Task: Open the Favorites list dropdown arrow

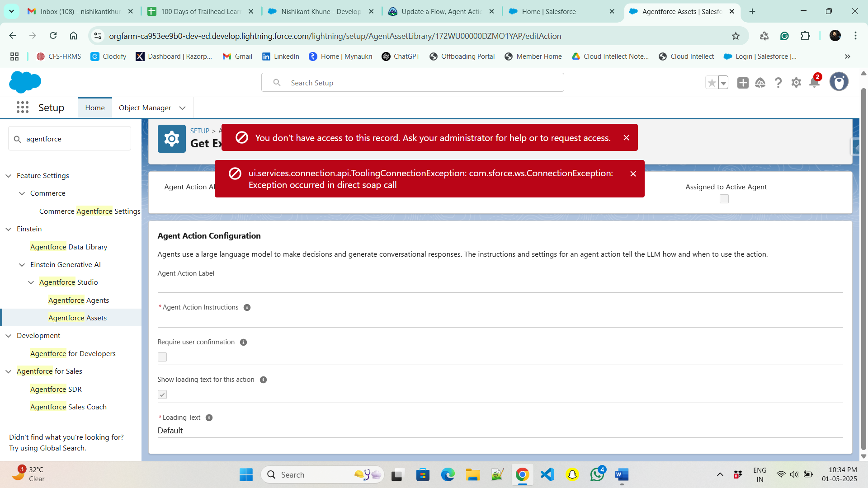Action: point(723,83)
